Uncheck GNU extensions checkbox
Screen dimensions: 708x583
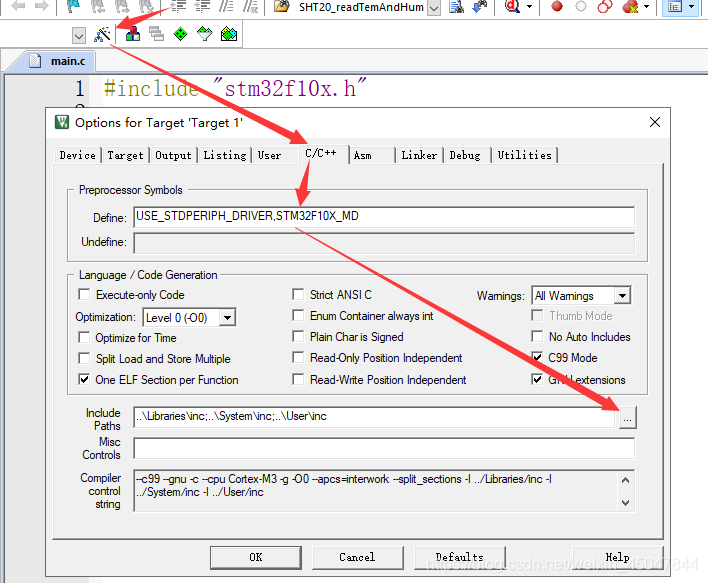(537, 379)
